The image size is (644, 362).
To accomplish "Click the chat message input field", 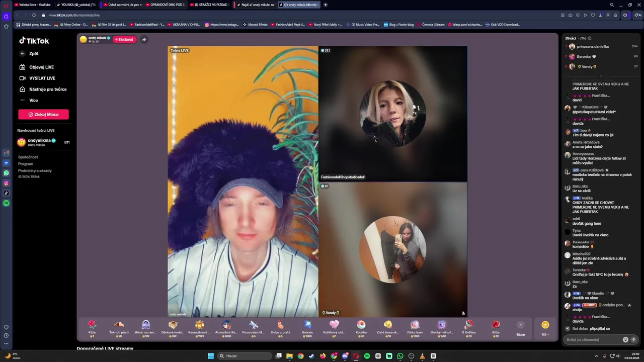I will tap(594, 339).
